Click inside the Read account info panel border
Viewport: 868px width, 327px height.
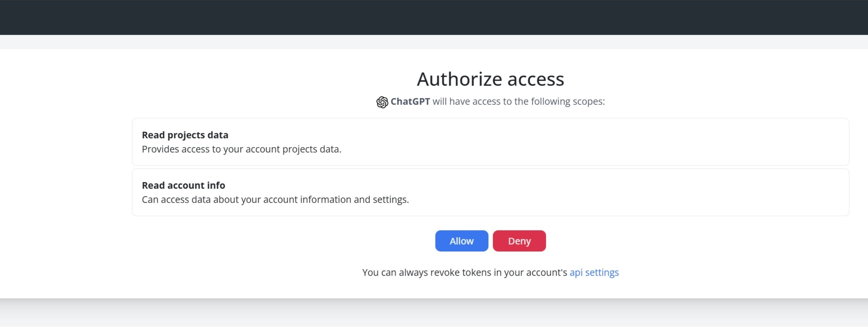tap(615, 192)
